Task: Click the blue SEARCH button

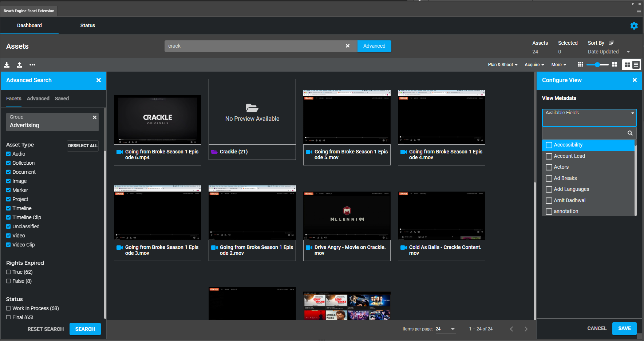Action: coord(85,329)
